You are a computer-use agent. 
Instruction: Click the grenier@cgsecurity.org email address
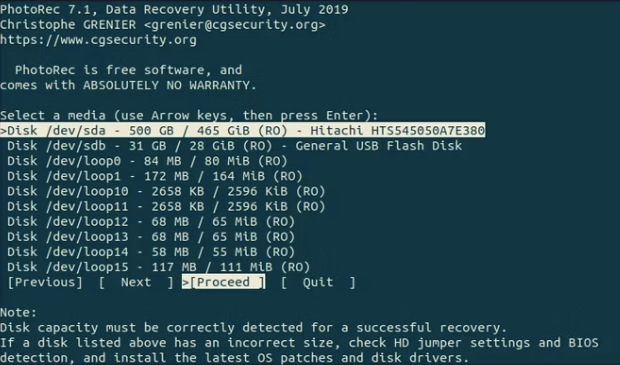click(234, 25)
